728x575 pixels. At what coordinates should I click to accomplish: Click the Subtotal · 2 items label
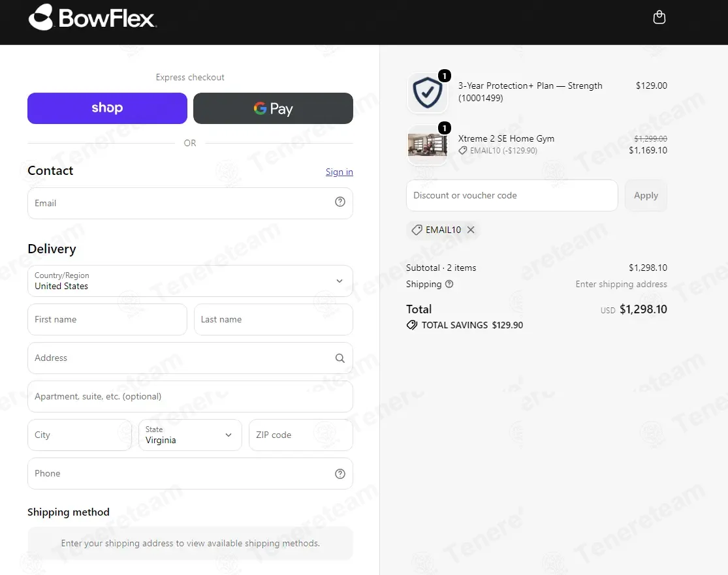pyautogui.click(x=441, y=268)
